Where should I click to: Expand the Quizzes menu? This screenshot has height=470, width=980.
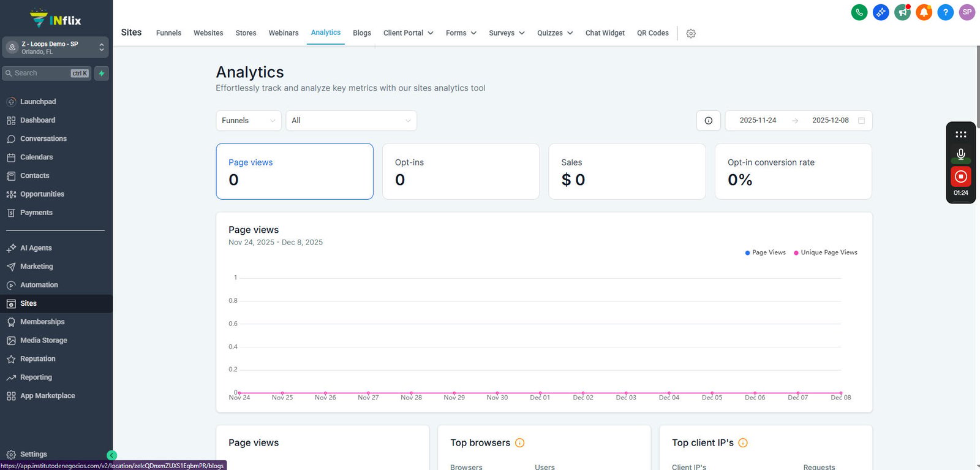(x=555, y=33)
